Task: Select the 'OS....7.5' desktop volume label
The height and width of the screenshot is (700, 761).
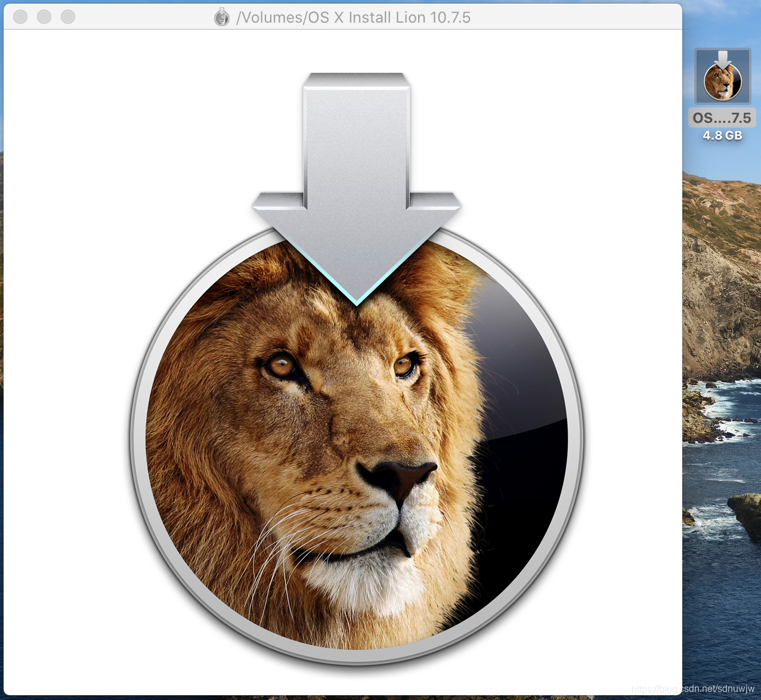Action: pos(722,118)
